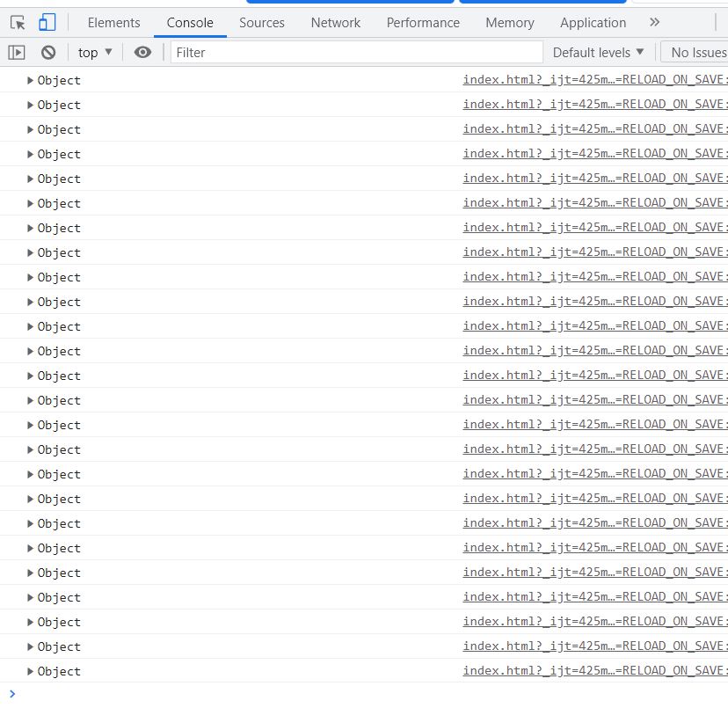Open the top JavaScript context dropdown
This screenshot has height=708, width=728.
pyautogui.click(x=95, y=53)
